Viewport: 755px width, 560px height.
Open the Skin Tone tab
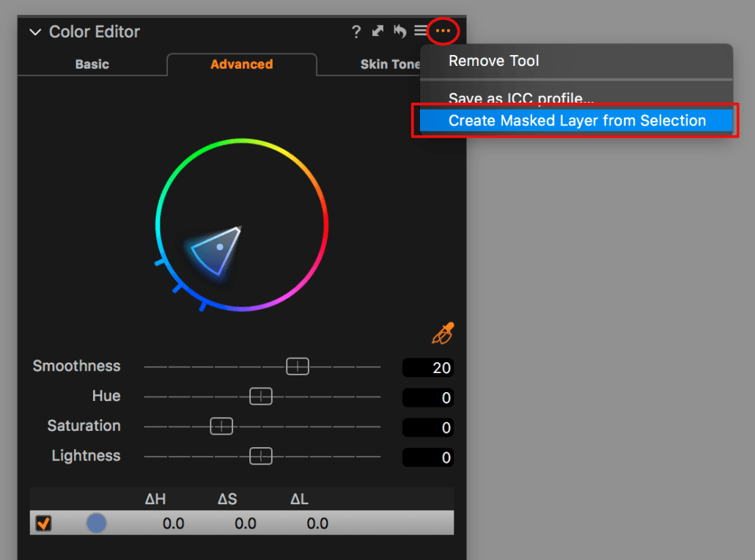point(389,64)
